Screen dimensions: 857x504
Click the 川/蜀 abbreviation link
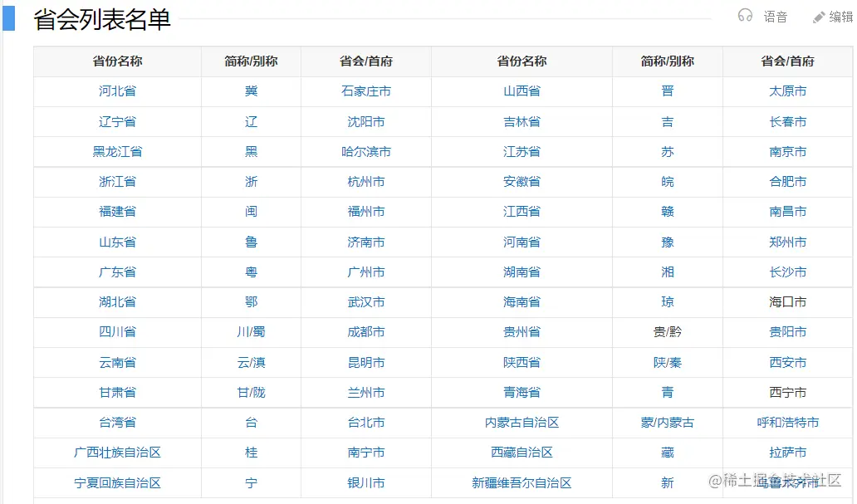pos(252,332)
